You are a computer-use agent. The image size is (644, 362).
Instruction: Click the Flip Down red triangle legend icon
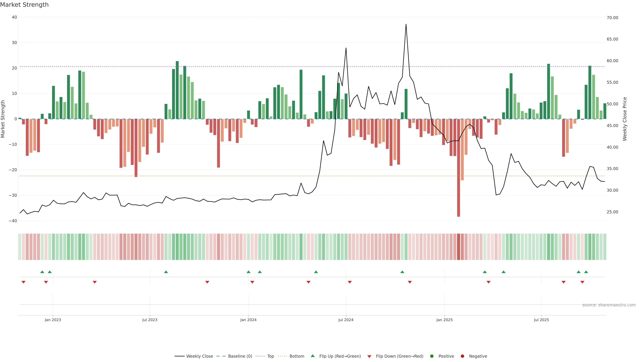pos(369,356)
